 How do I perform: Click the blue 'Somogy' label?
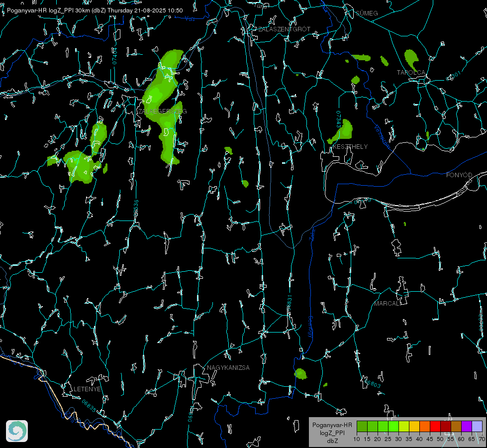click(x=310, y=327)
